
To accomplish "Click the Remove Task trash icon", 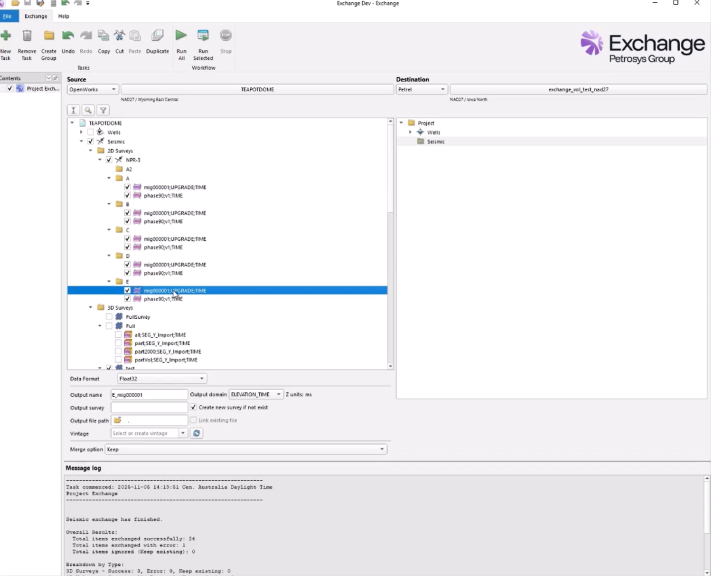I will [27, 37].
